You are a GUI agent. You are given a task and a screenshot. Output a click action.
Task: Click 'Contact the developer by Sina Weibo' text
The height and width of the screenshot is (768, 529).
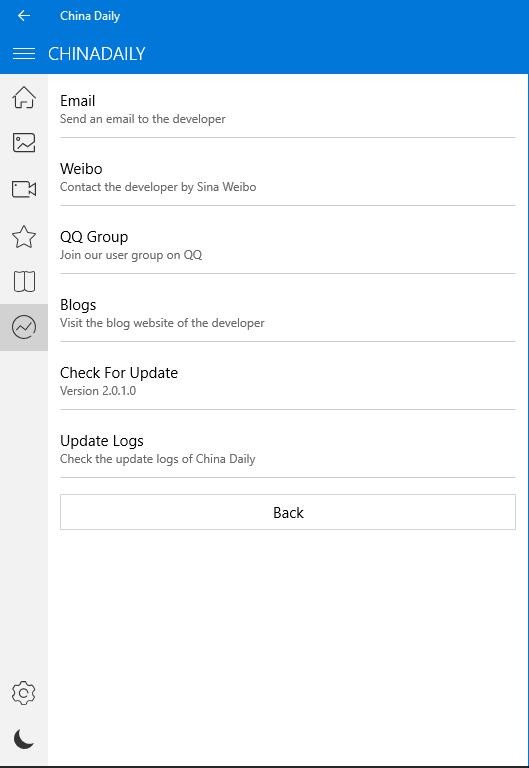tap(158, 187)
